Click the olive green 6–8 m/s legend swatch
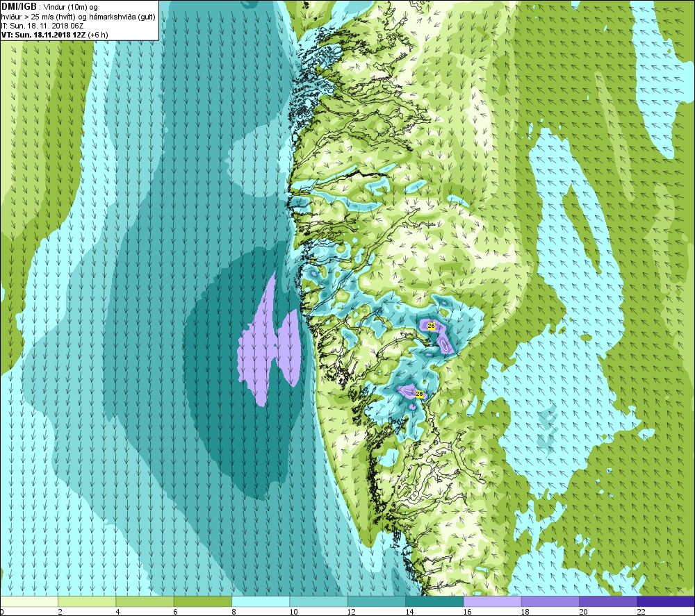Viewport: 695px width, 616px height. (x=202, y=601)
